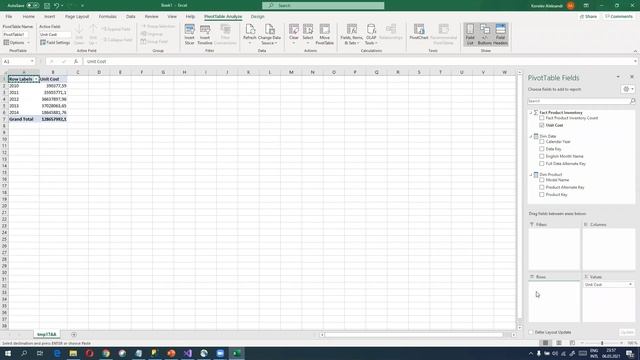
Task: Open OLAP Tools
Action: [x=371, y=34]
